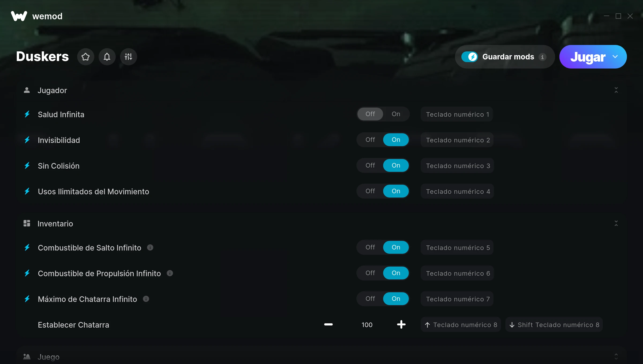The height and width of the screenshot is (364, 643).
Task: View info for Máximo de Chatarra Infinito
Action: (146, 299)
